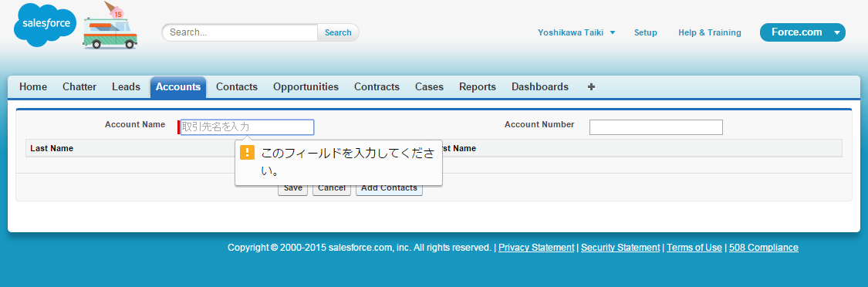Screen dimensions: 868x287
Task: Open the Chatter tab
Action: [79, 87]
